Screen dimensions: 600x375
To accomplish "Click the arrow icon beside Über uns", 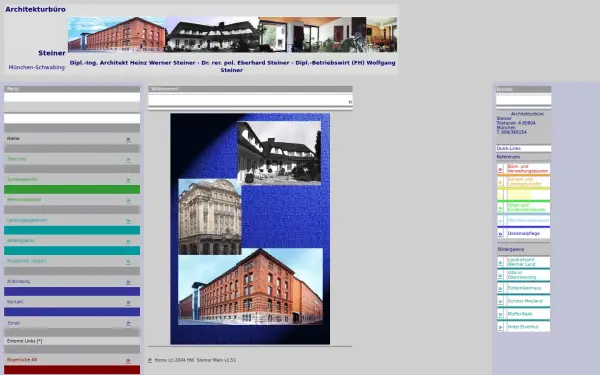I will (x=128, y=160).
